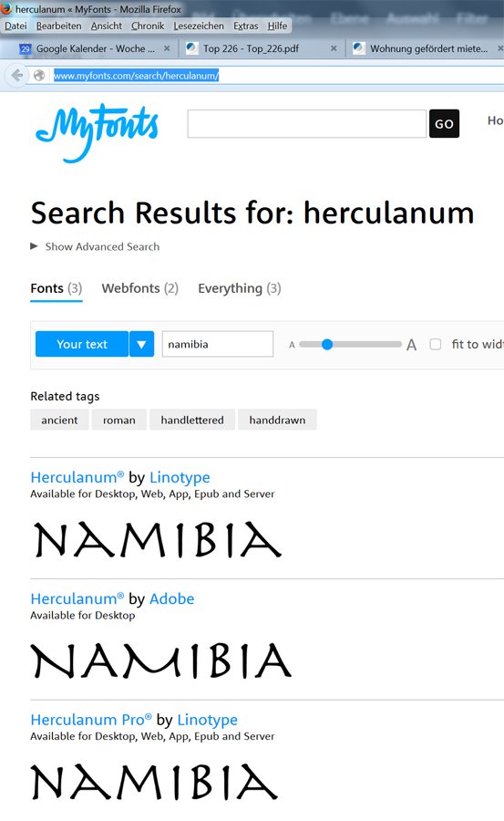Viewport: 504px width, 821px height.
Task: Select the handlettered related tag
Action: (192, 420)
